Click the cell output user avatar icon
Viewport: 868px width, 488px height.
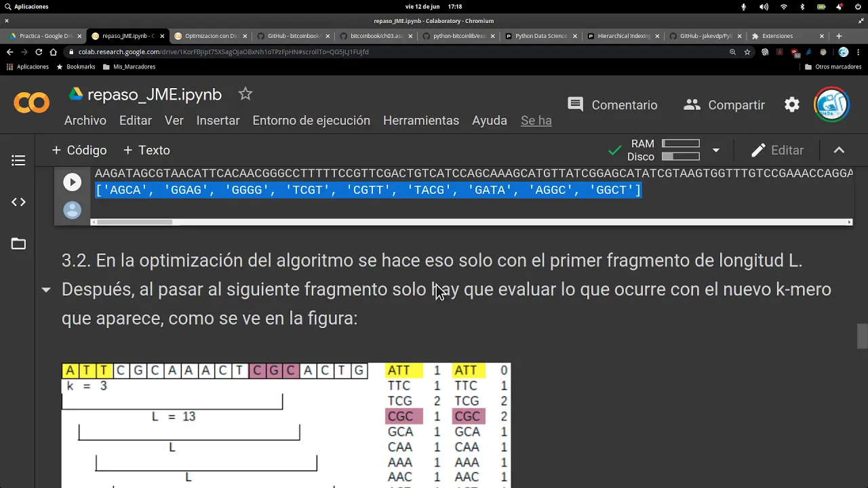(x=72, y=210)
